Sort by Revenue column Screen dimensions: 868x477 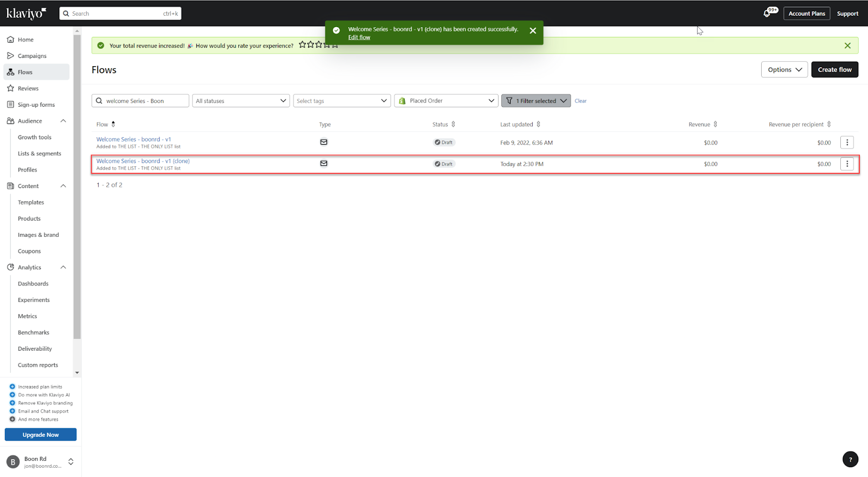click(716, 124)
